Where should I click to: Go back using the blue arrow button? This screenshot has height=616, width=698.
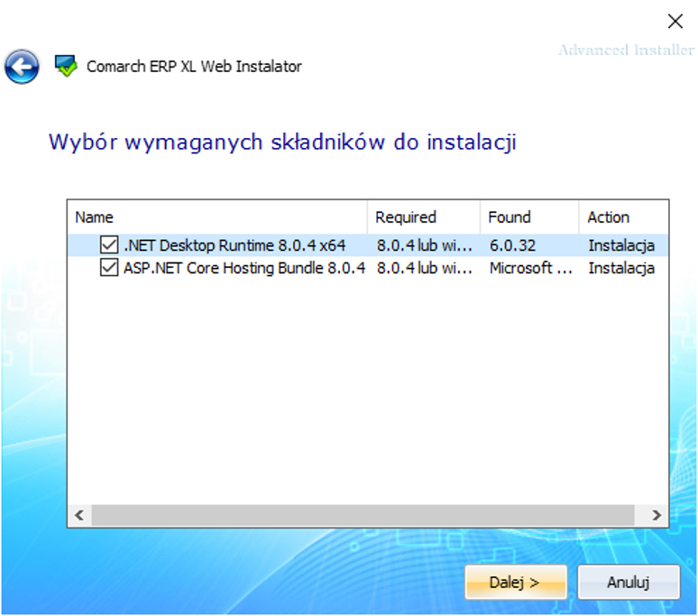click(x=22, y=67)
